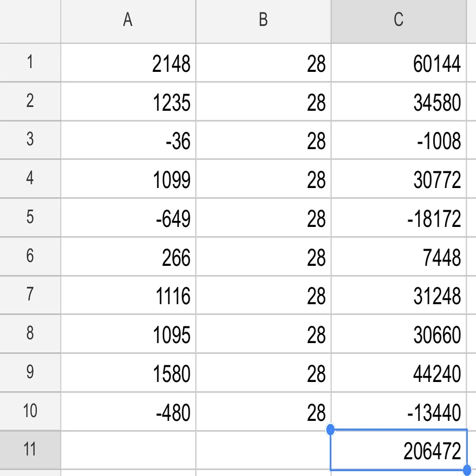Click cell containing 1235
The image size is (476, 476).
point(128,101)
